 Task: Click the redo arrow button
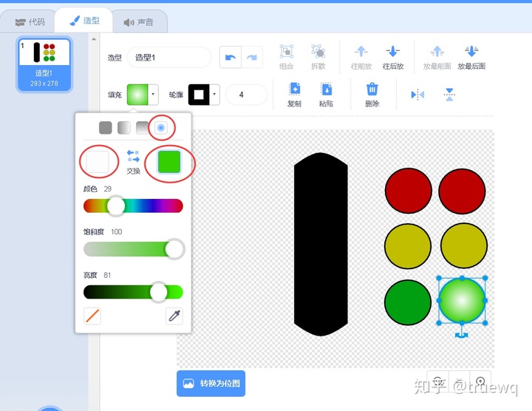(252, 58)
